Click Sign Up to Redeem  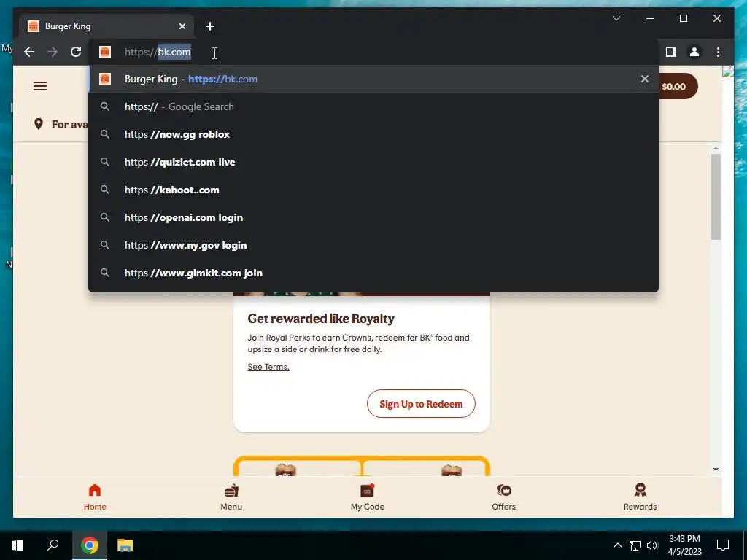click(421, 404)
